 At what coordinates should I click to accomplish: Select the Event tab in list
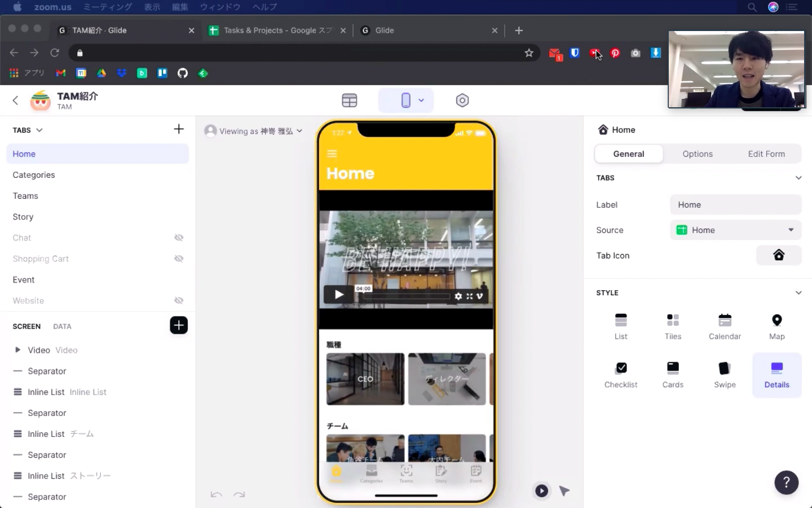click(x=98, y=279)
